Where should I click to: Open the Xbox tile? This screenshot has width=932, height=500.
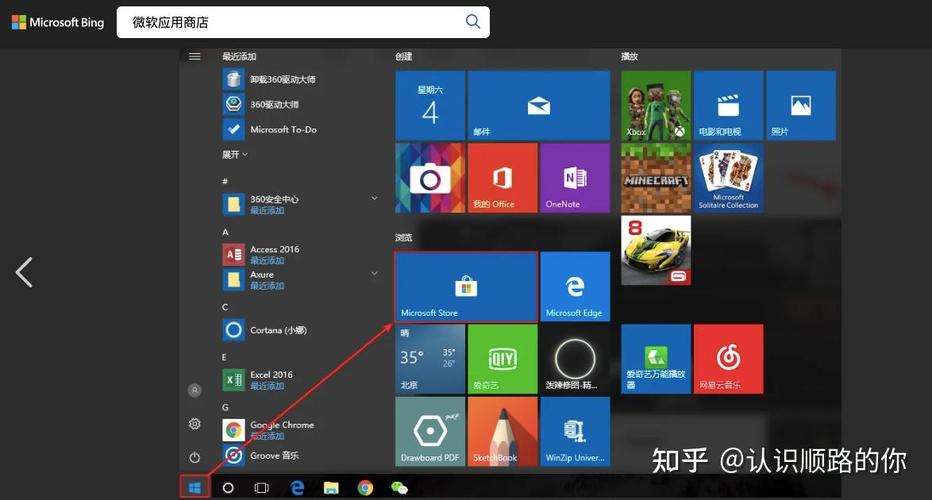pos(656,105)
